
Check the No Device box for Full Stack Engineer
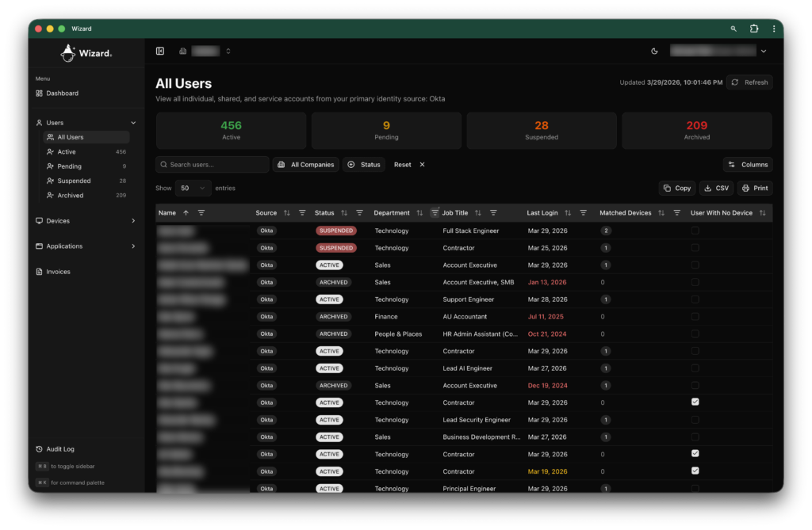pos(695,231)
